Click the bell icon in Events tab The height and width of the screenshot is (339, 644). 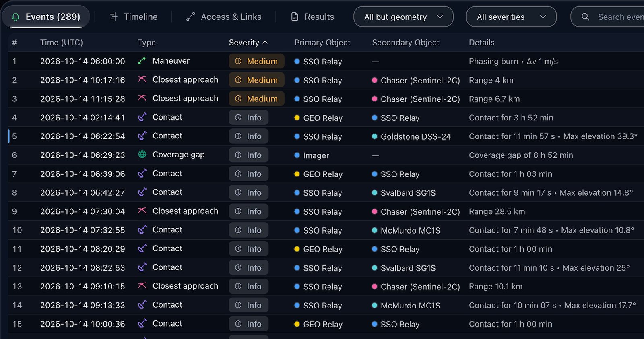[x=16, y=17]
